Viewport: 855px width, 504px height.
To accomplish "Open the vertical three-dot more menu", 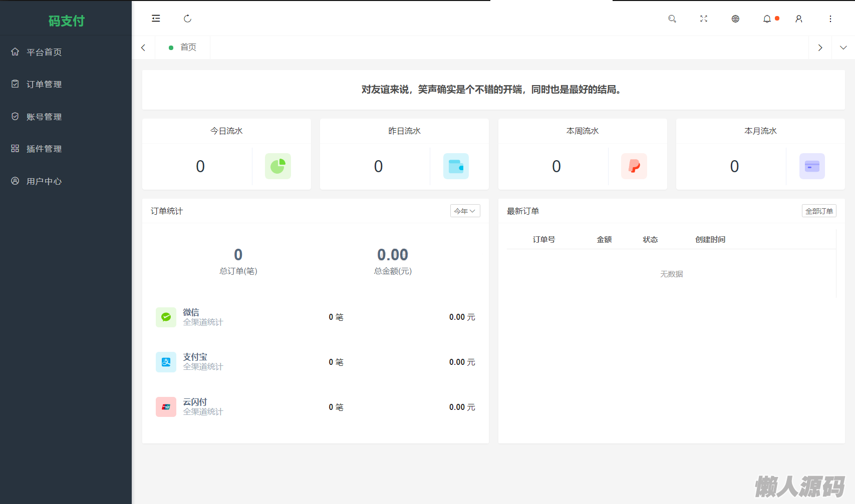I will (x=830, y=19).
